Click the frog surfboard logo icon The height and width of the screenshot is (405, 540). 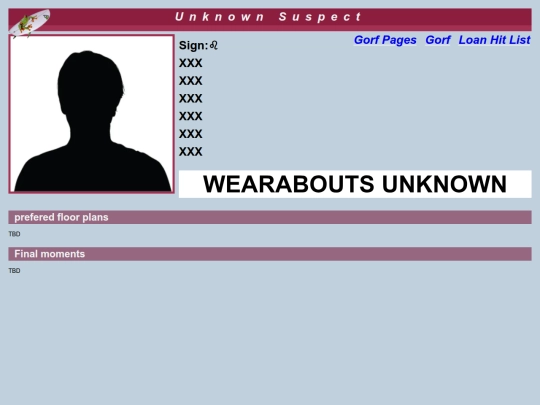point(30,23)
